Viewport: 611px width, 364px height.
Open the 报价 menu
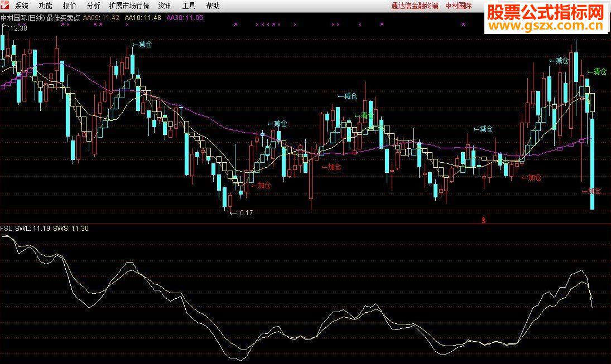[70, 6]
